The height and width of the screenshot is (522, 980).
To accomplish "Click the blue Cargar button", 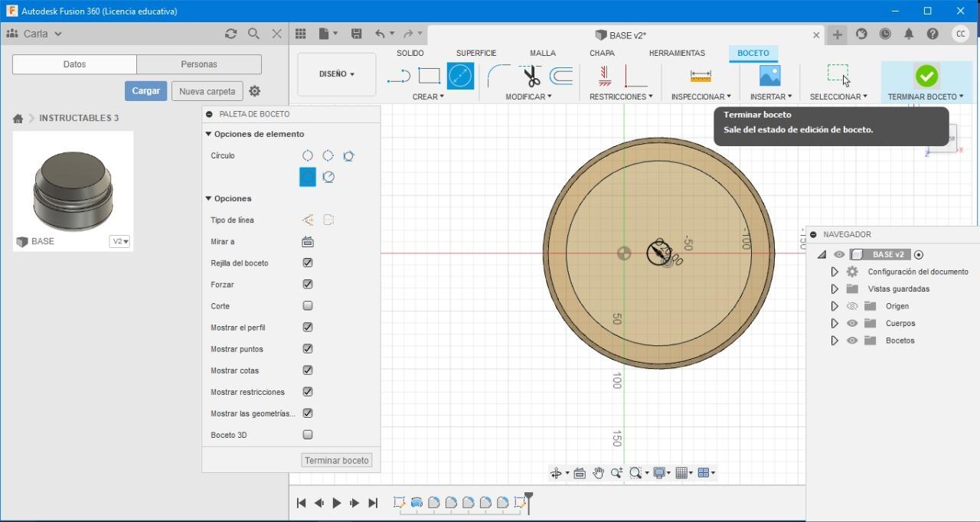I will point(145,91).
